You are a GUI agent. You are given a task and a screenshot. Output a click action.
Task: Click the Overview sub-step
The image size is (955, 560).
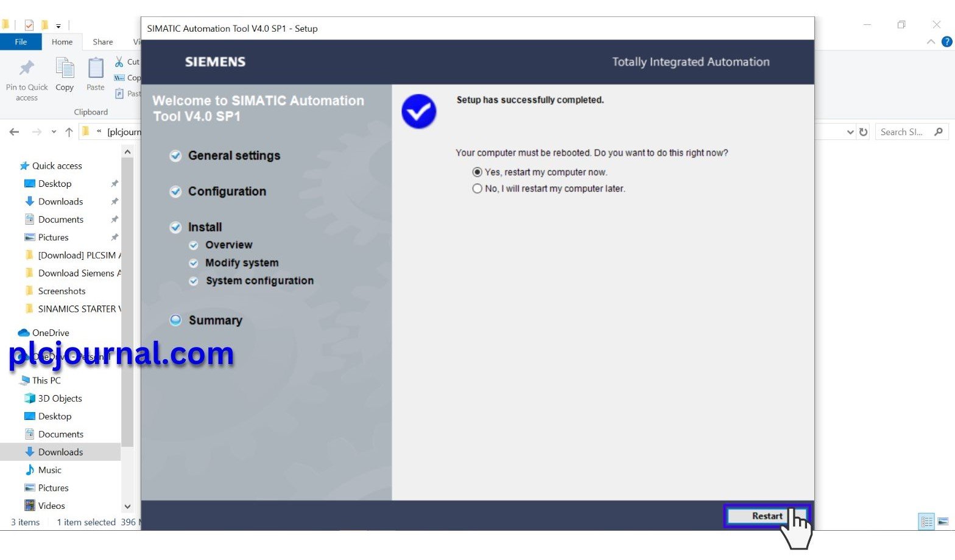point(220,245)
